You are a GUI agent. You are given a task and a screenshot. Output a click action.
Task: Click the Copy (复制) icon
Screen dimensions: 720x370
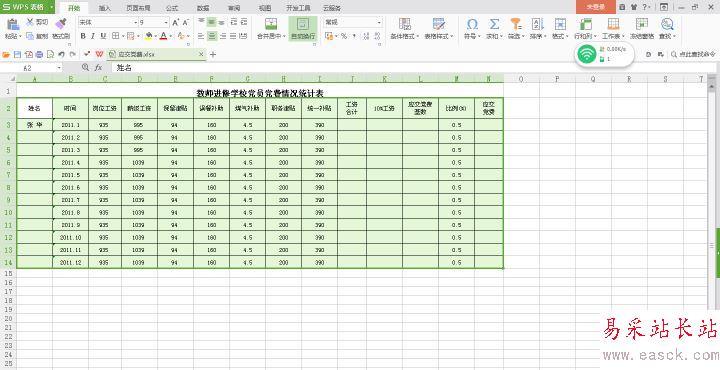point(30,36)
